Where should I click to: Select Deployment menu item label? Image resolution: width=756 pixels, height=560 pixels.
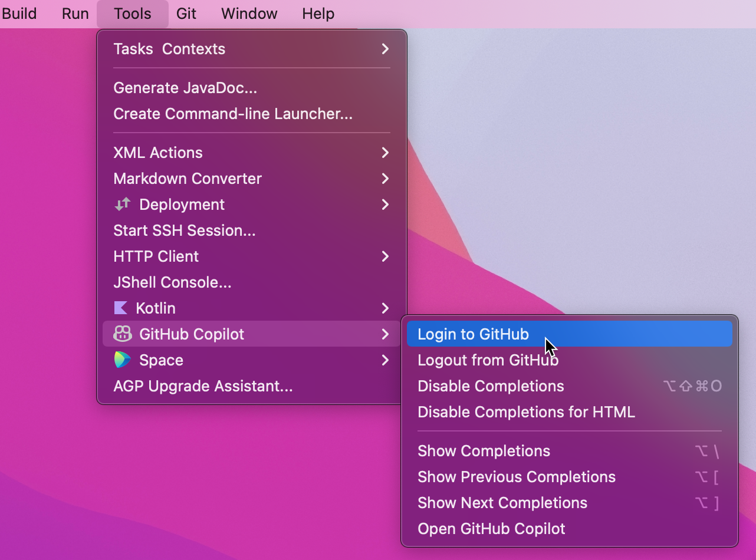182,205
